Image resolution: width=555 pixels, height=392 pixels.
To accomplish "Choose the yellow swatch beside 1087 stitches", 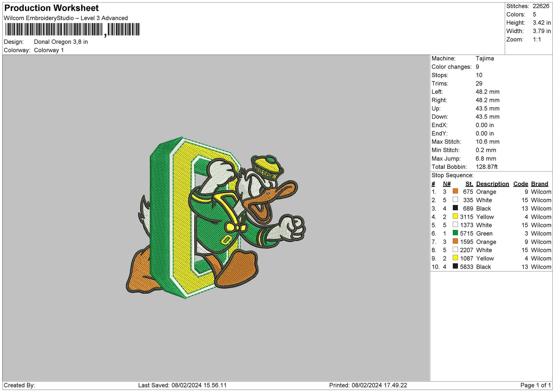I will tap(455, 258).
